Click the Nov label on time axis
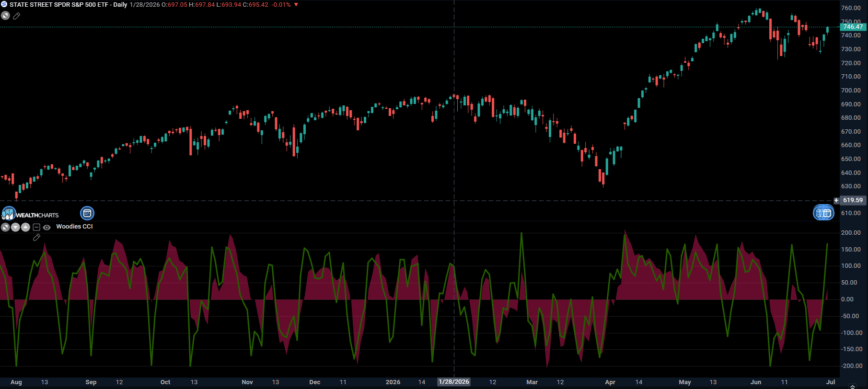This screenshot has width=868, height=389. (247, 382)
